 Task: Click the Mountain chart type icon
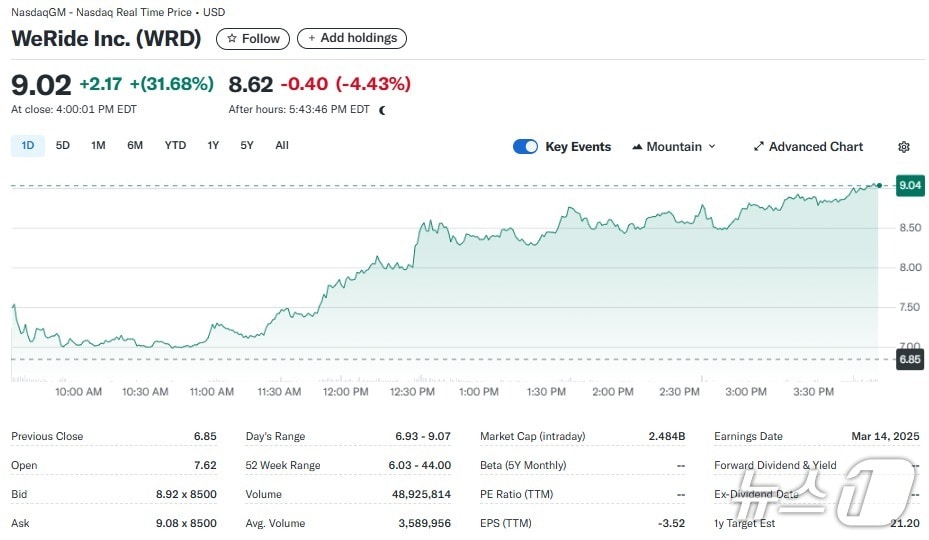click(637, 147)
